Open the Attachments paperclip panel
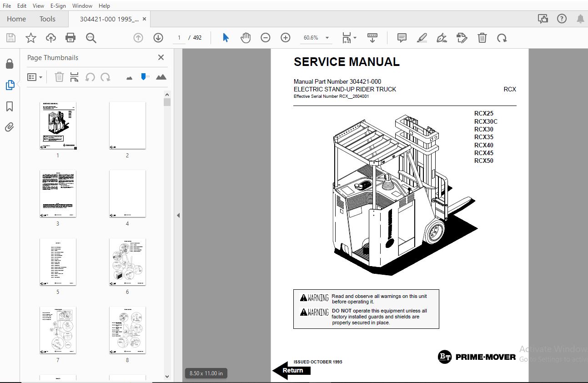Viewport: 588px width, 383px height. 10,127
